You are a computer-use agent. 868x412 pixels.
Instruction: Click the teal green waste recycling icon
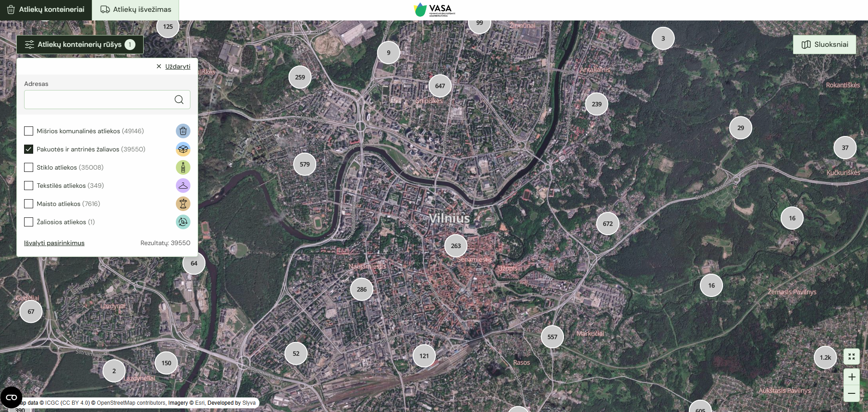tap(183, 222)
